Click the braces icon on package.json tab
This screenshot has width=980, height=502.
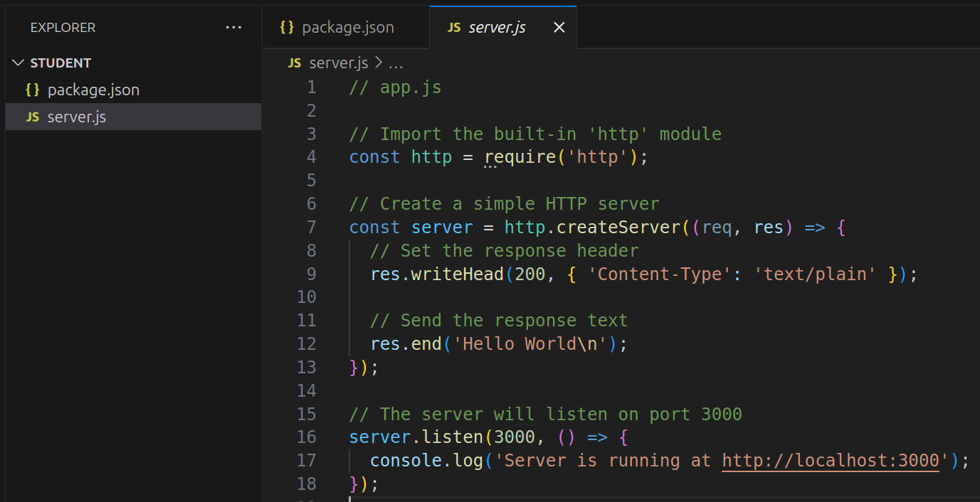[x=287, y=28]
